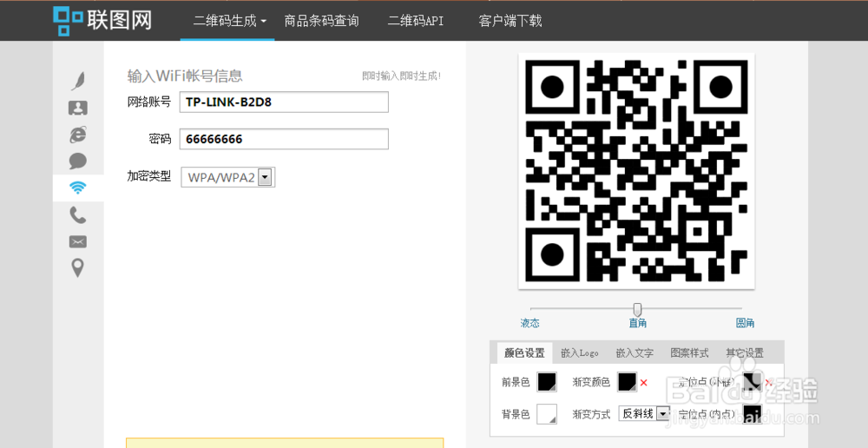Select the web URL browser icon in sidebar
This screenshot has height=448, width=868.
[78, 134]
